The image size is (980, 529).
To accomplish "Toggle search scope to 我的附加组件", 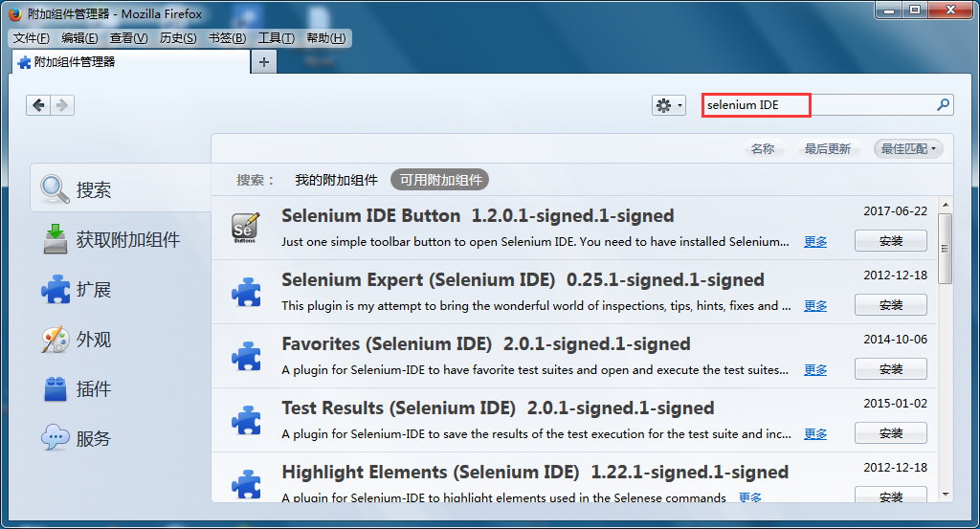I will [x=336, y=180].
